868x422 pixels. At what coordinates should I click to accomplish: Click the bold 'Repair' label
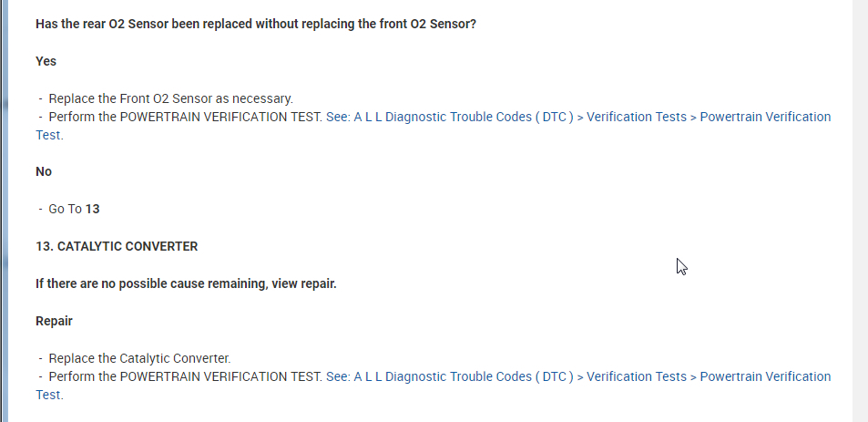point(54,321)
